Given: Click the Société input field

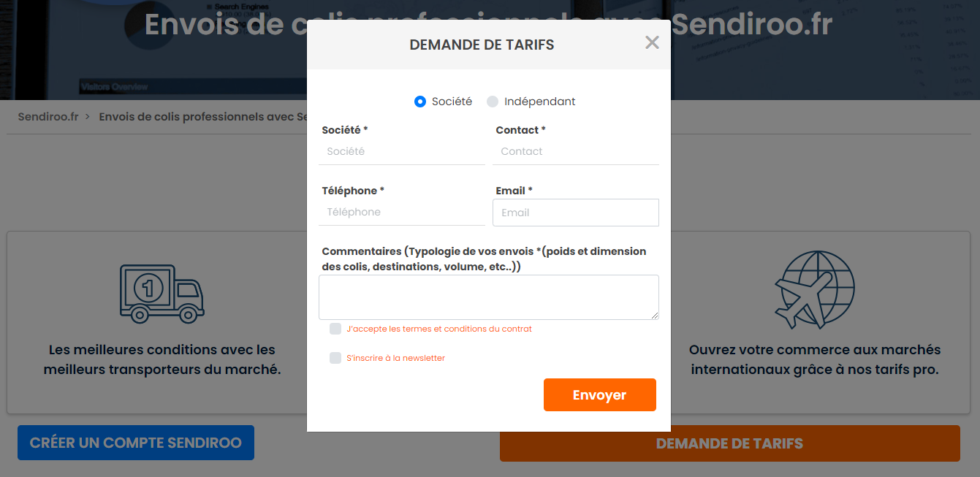Looking at the screenshot, I should click(x=402, y=151).
